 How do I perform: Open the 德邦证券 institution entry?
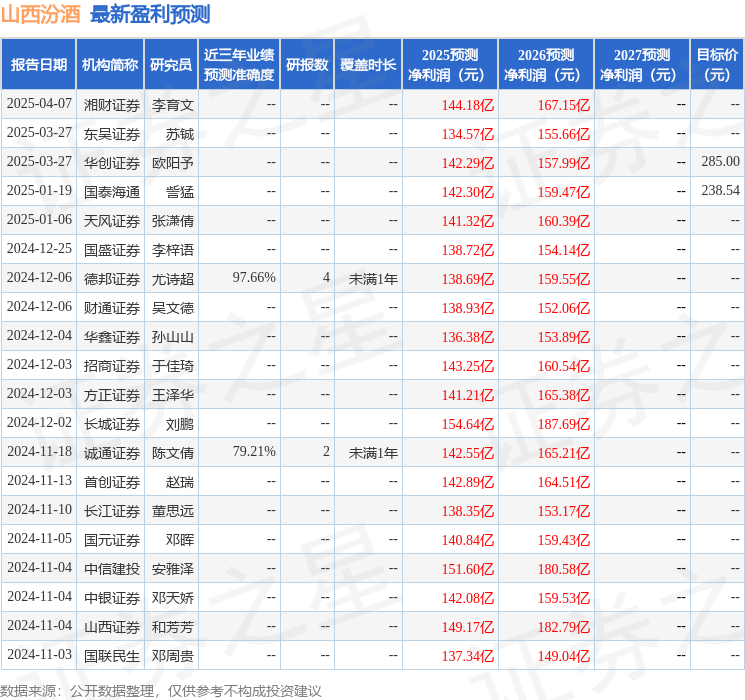[111, 278]
